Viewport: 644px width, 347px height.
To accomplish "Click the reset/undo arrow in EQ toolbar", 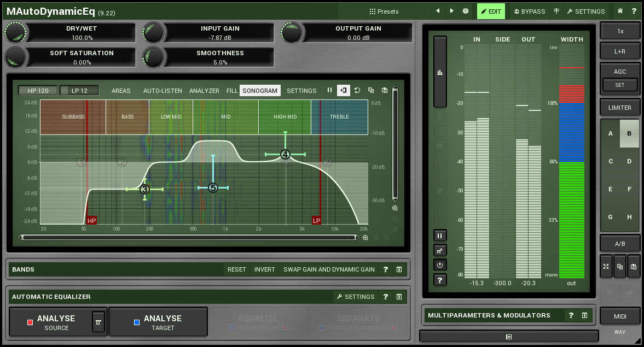I will click(x=357, y=90).
